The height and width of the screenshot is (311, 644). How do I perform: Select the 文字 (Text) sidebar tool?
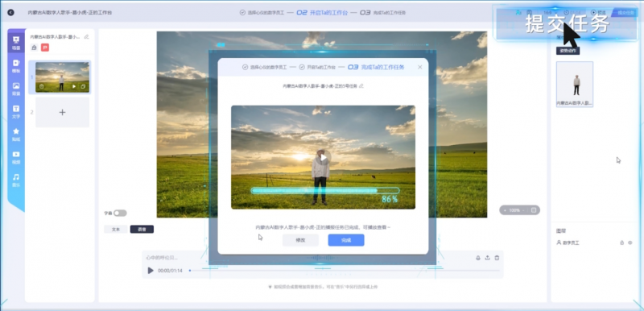[16, 112]
